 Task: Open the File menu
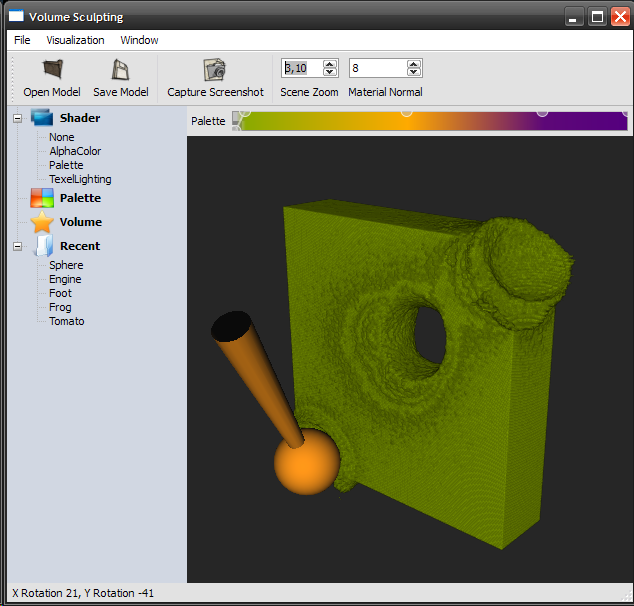coord(22,40)
